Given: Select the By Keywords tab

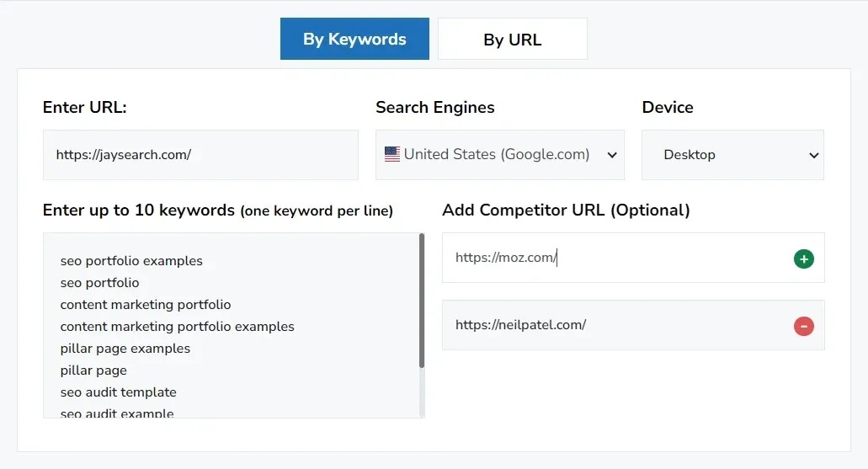Looking at the screenshot, I should click(x=354, y=39).
